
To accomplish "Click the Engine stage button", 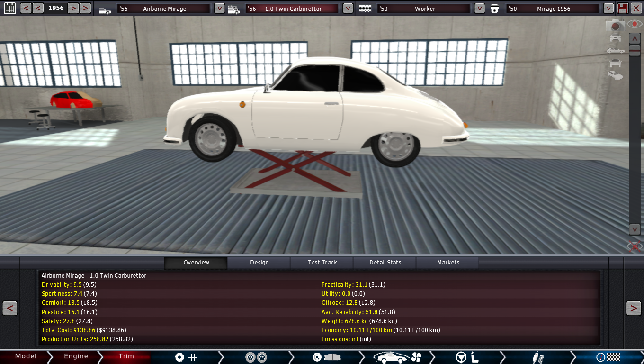I will point(76,356).
